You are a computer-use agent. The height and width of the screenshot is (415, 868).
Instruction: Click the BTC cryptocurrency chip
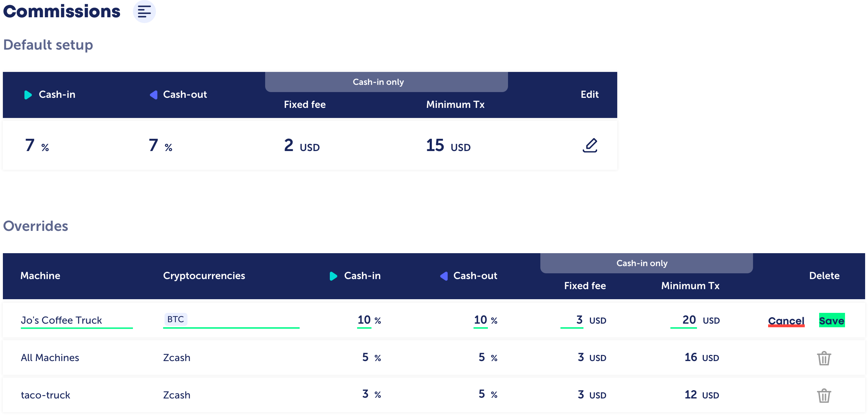click(176, 319)
